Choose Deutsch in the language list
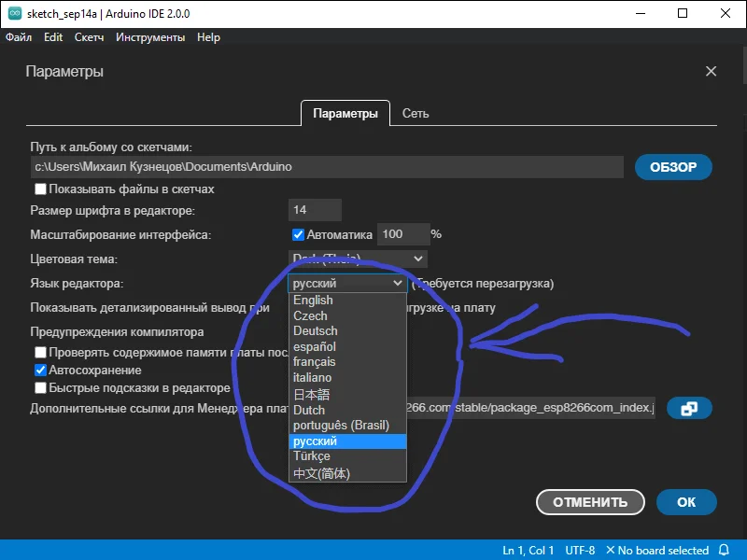 coord(316,331)
